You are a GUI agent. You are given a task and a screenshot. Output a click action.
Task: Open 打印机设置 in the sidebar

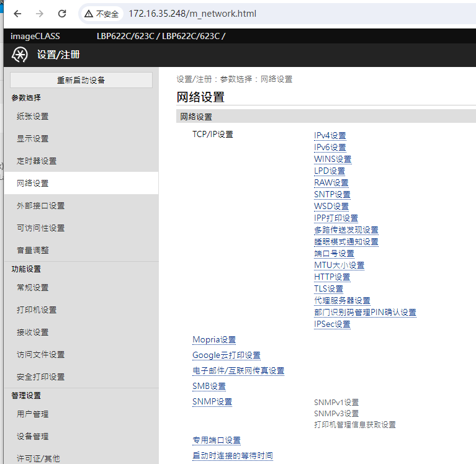pyautogui.click(x=37, y=310)
